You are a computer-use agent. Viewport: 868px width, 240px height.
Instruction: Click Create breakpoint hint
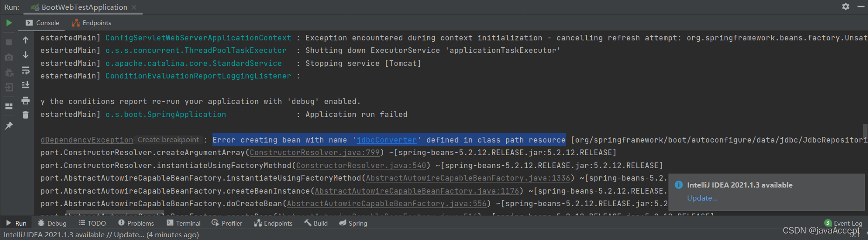pos(168,140)
